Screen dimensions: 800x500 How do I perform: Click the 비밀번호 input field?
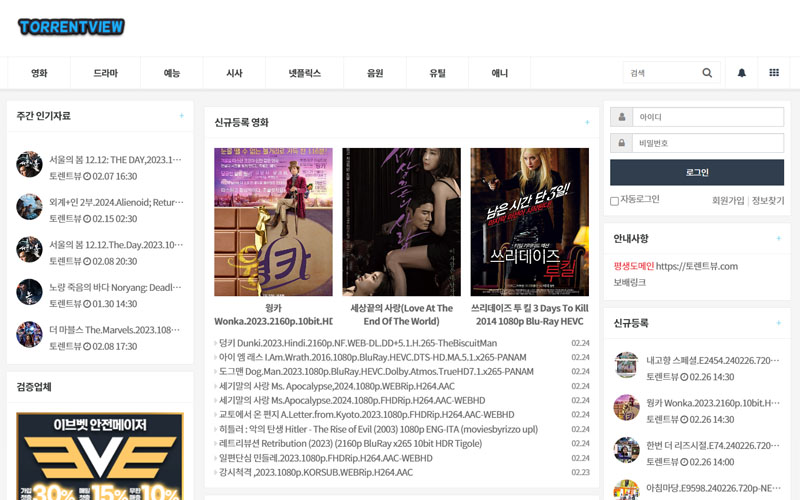click(708, 143)
